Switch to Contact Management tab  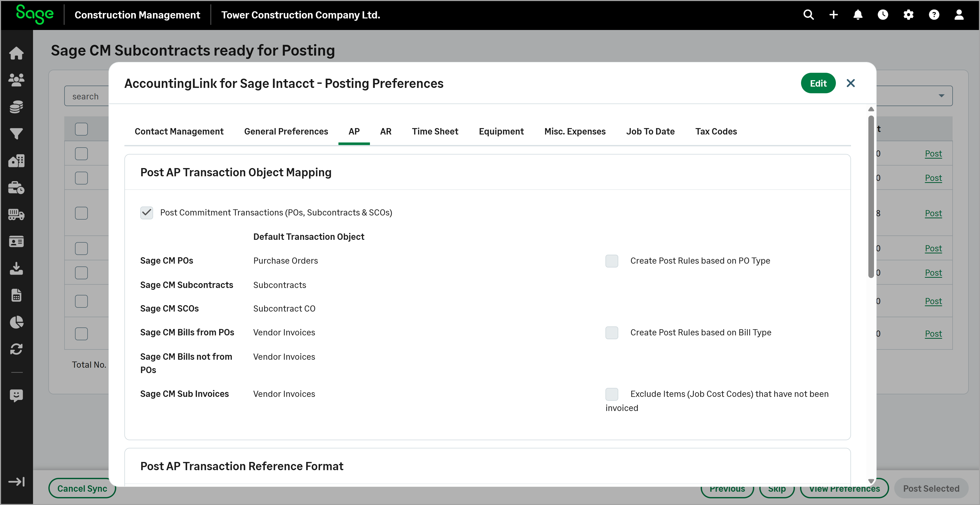point(179,131)
